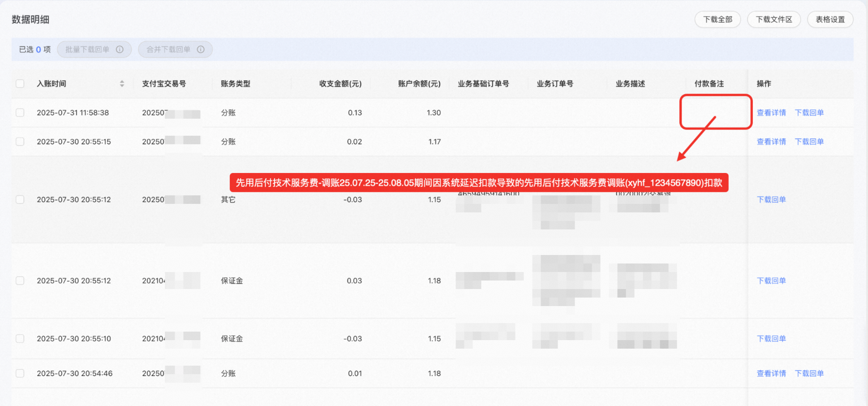The image size is (868, 406).
Task: Check the row dated 2025-07-31 11:58:38
Action: point(20,112)
